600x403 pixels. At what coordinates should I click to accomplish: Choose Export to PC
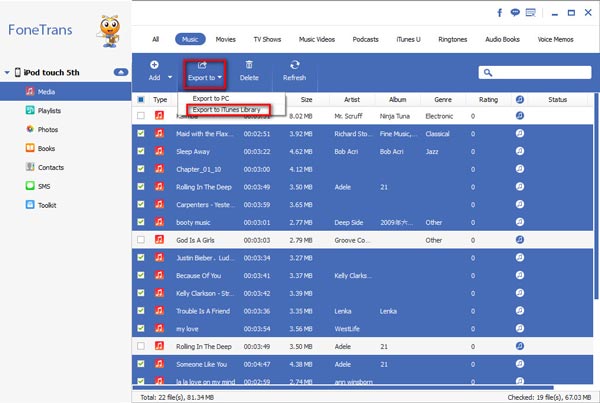[x=211, y=98]
